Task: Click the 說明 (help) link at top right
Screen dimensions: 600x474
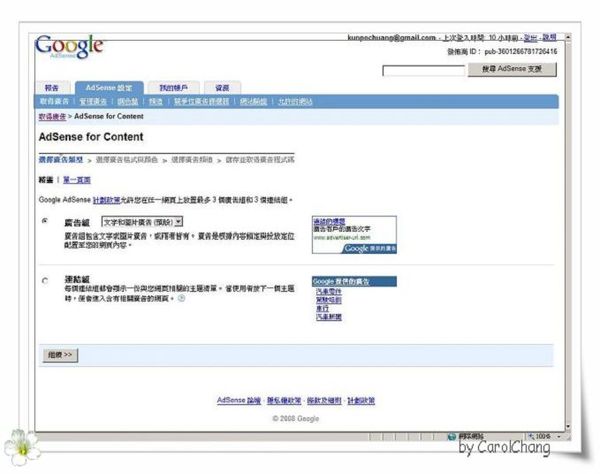Action: pos(549,37)
